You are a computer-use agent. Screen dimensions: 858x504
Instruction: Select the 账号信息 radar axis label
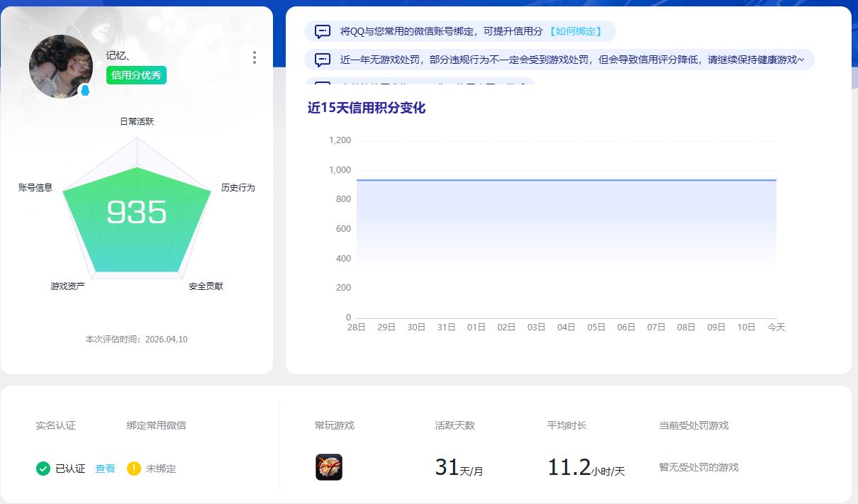tap(35, 188)
